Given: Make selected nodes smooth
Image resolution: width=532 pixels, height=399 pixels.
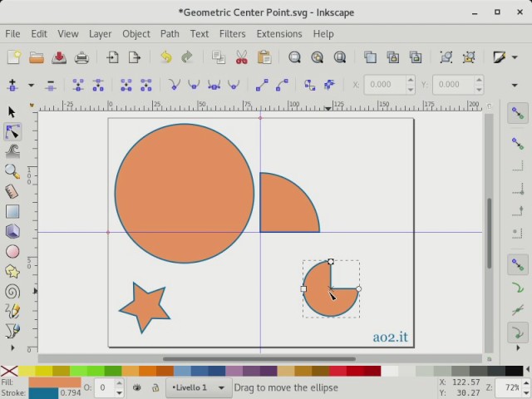Looking at the screenshot, I should pyautogui.click(x=194, y=85).
